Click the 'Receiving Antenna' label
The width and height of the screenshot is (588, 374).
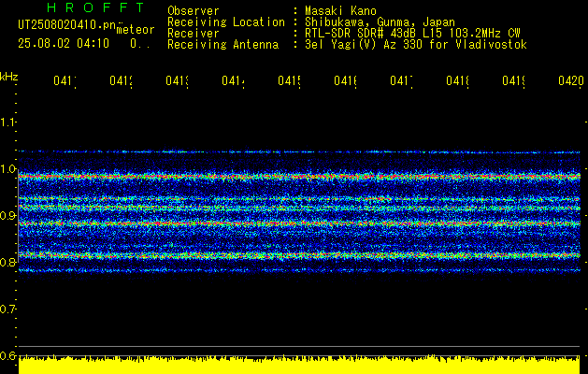[x=222, y=45]
